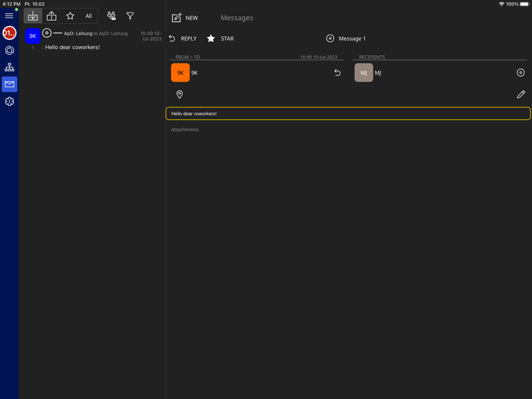This screenshot has height=399, width=532.
Task: Click the battery indicator
Action: [524, 4]
